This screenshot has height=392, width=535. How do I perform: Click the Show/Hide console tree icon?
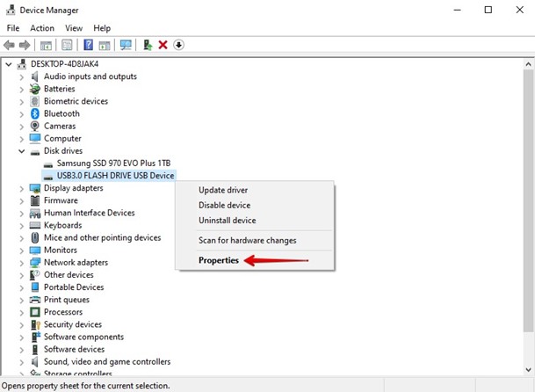click(x=46, y=45)
